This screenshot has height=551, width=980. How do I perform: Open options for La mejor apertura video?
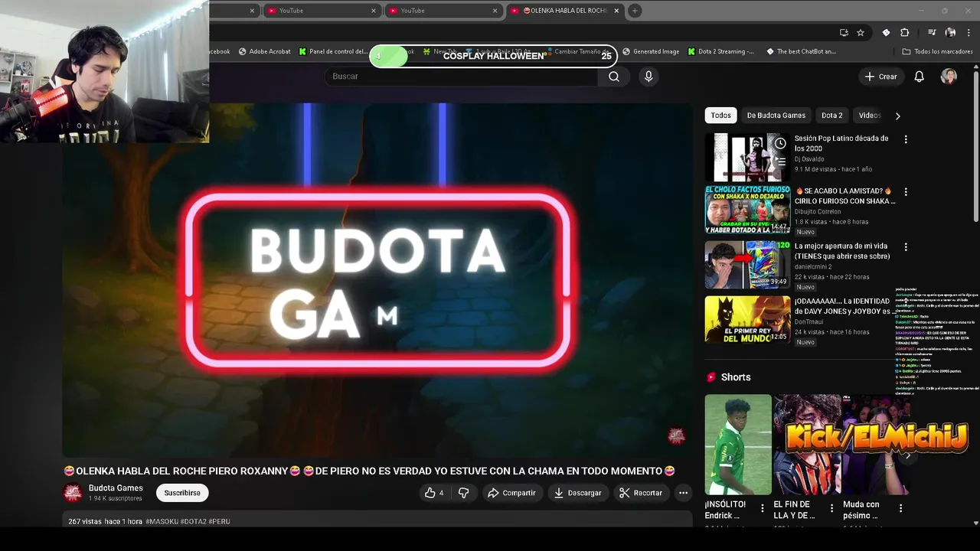pos(906,247)
